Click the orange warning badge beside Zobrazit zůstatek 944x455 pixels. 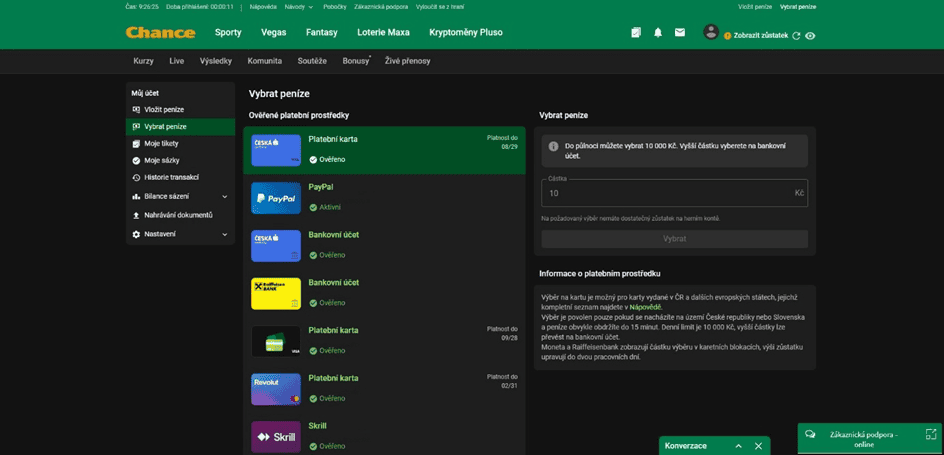click(727, 36)
